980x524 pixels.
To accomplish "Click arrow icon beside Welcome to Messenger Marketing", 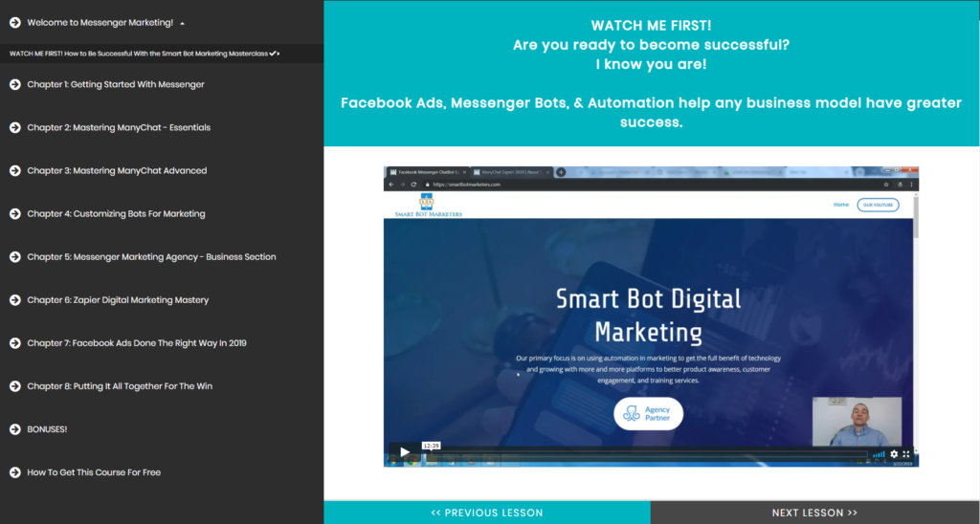I will [15, 23].
